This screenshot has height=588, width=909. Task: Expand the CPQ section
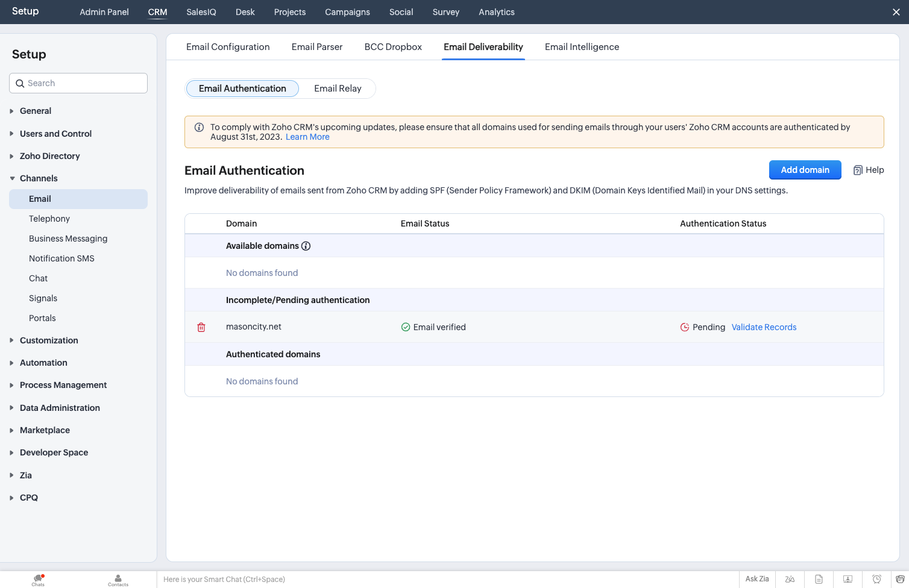coord(28,498)
